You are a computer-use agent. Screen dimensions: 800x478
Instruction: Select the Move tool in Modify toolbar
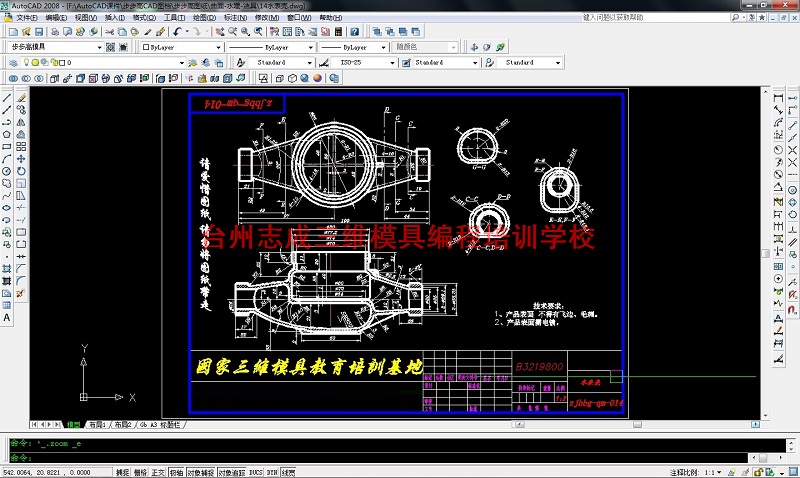pos(21,159)
